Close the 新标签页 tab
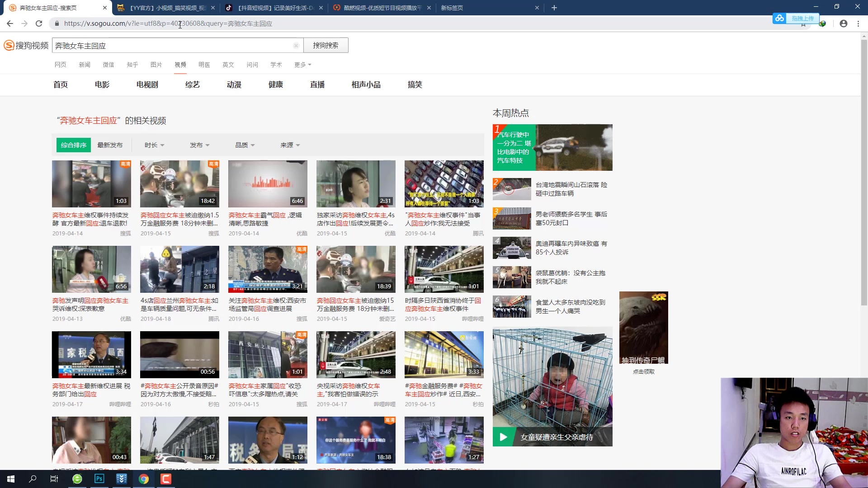This screenshot has width=868, height=488. [537, 8]
